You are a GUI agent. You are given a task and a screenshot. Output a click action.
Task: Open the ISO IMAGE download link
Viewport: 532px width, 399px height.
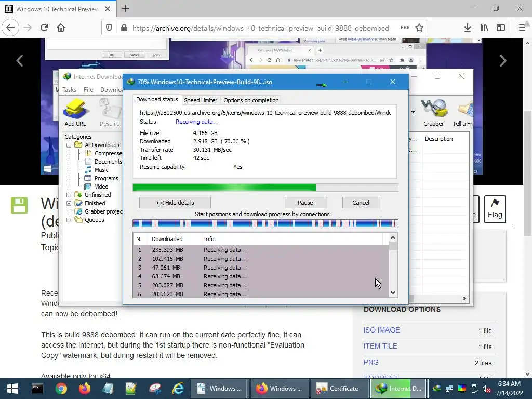coord(382,330)
